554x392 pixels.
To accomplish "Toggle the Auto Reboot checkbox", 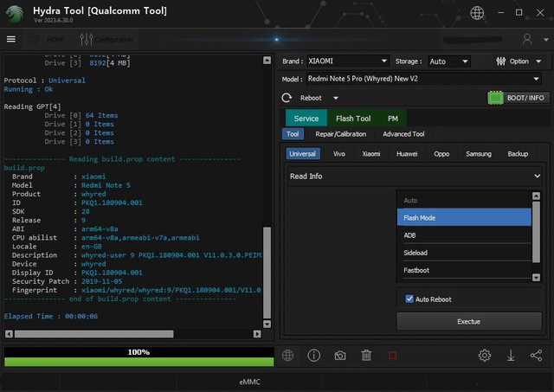I will click(x=409, y=299).
